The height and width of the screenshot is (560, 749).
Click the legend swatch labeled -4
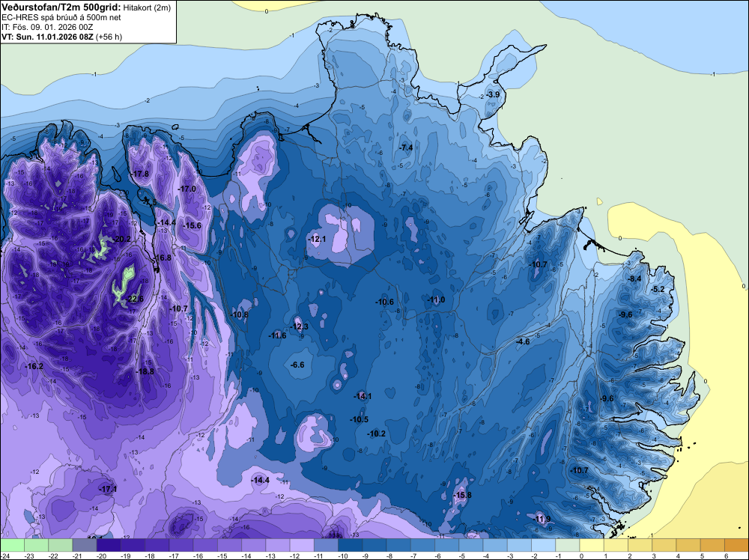(x=495, y=545)
